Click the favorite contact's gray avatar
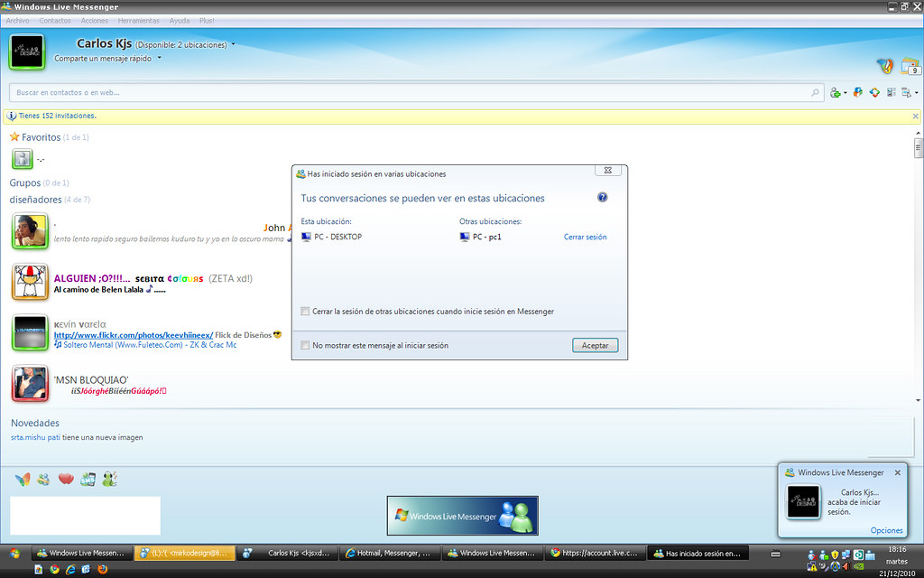924x578 pixels. pyautogui.click(x=23, y=159)
